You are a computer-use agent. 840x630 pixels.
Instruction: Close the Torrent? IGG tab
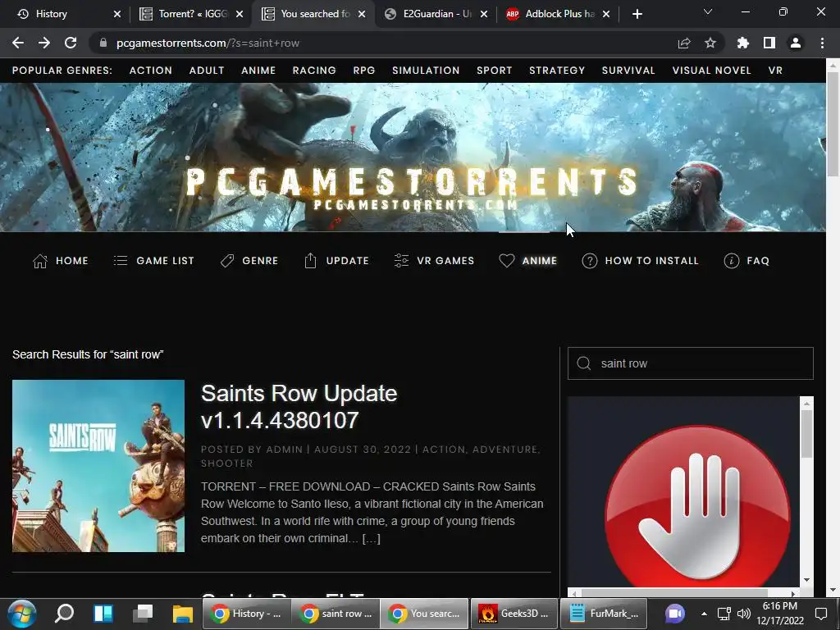[240, 14]
